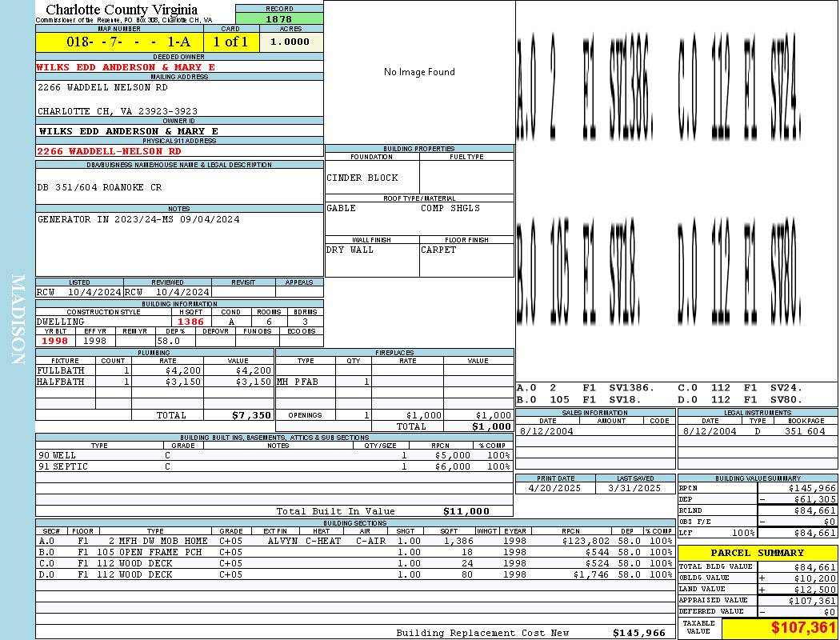Screen dimensions: 840x640
Task: Click the GENERATOR IN 2023/24 note
Action: 138,219
